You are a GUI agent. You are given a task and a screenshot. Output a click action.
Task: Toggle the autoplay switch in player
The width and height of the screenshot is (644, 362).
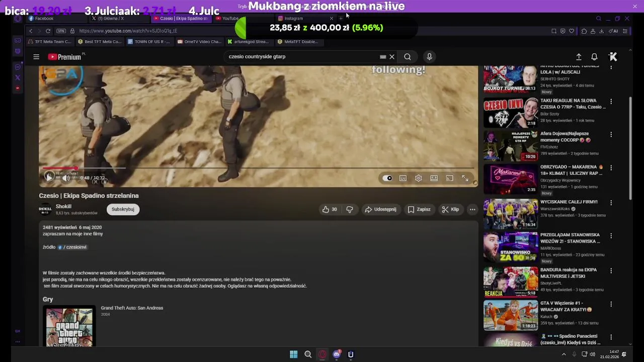(387, 178)
